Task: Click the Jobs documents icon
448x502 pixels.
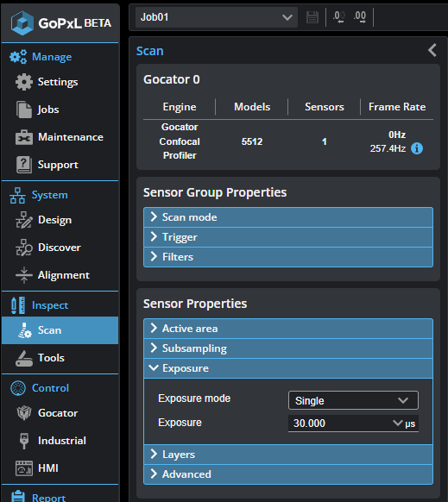Action: [24, 110]
